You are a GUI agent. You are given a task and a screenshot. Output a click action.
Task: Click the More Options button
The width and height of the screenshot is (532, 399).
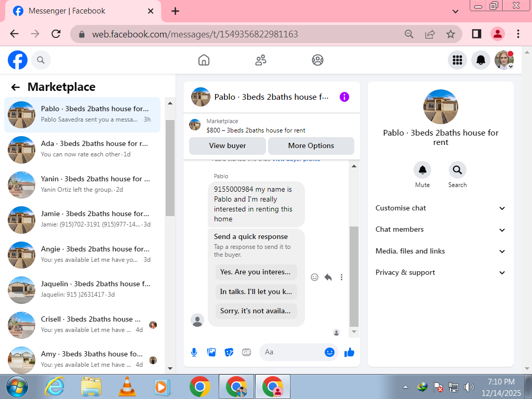[311, 146]
